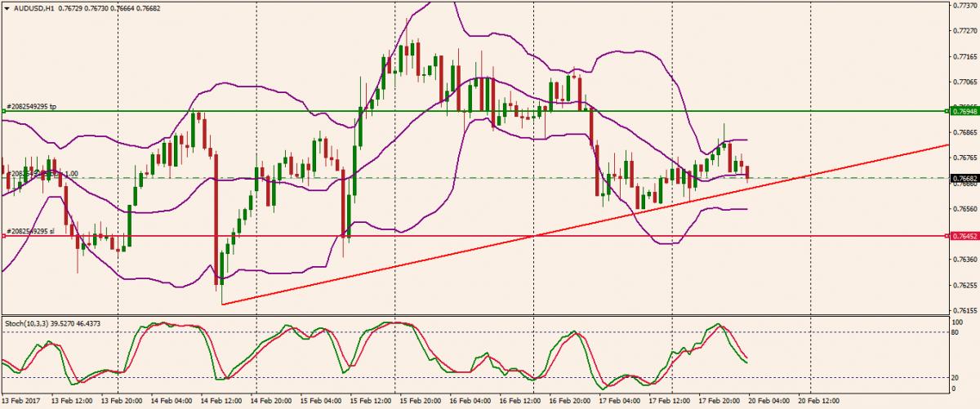Click the black current price tag 0.76682
Image resolution: width=980 pixels, height=409 pixels.
point(964,177)
